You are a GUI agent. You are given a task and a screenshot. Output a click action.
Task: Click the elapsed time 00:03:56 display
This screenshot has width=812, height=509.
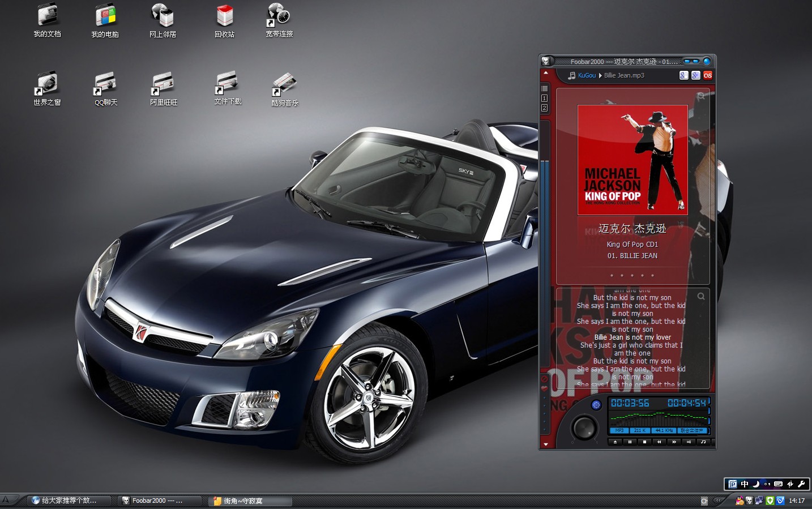[x=630, y=403]
